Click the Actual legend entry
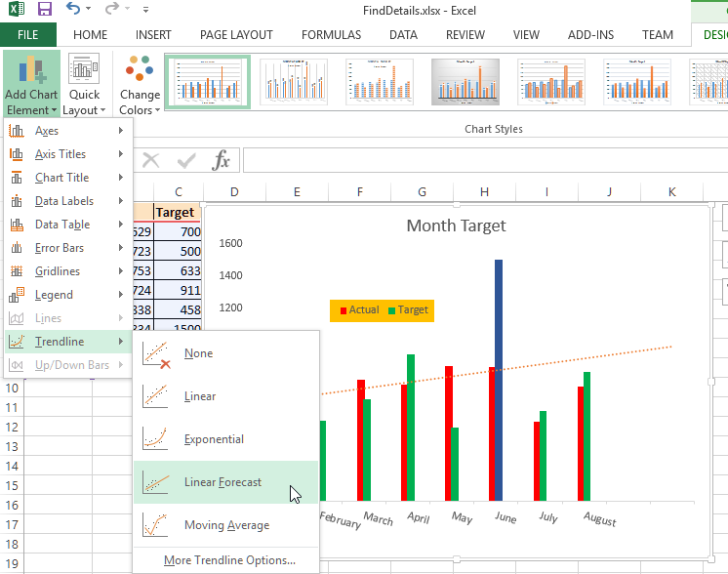The width and height of the screenshot is (728, 574). [x=360, y=309]
